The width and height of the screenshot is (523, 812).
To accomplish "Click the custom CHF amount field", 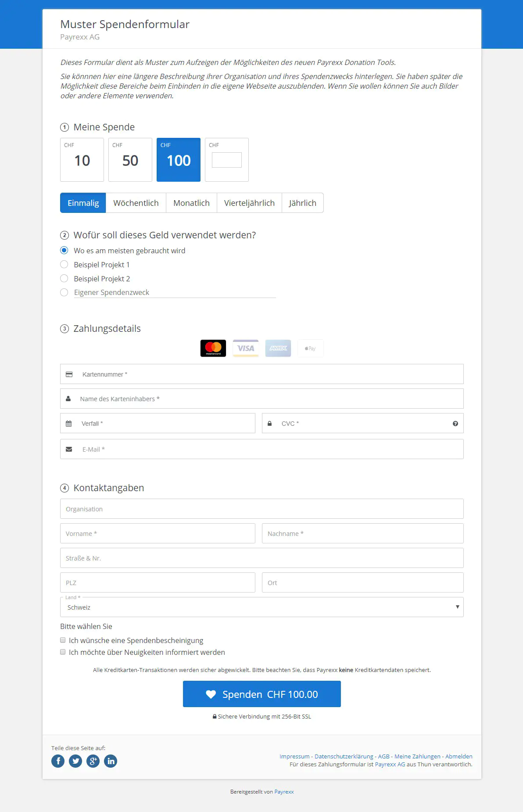I will (227, 160).
